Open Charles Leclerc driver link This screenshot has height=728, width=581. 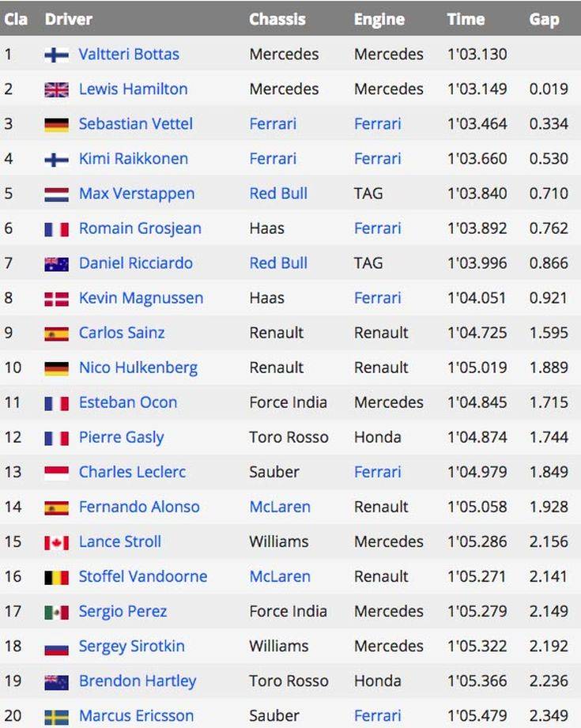[x=132, y=472]
